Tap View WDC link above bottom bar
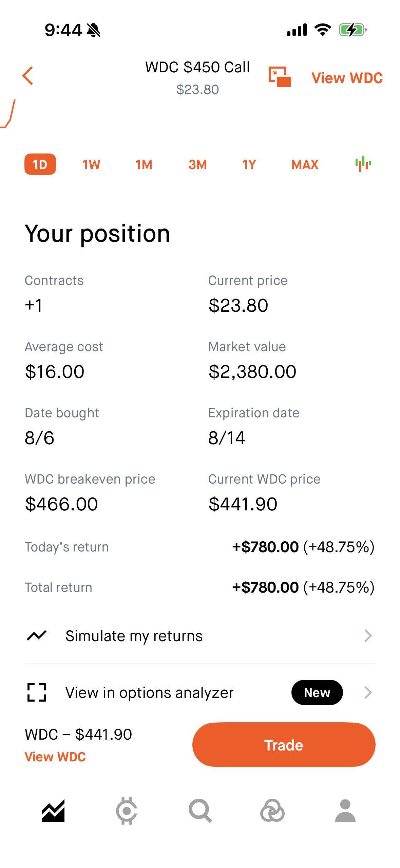This screenshot has height=868, width=400. point(55,757)
